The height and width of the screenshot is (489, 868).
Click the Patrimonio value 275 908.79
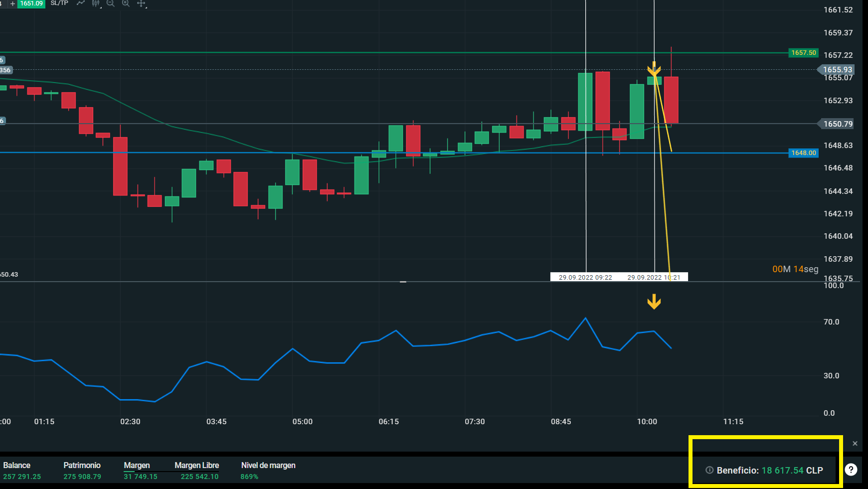coord(82,477)
